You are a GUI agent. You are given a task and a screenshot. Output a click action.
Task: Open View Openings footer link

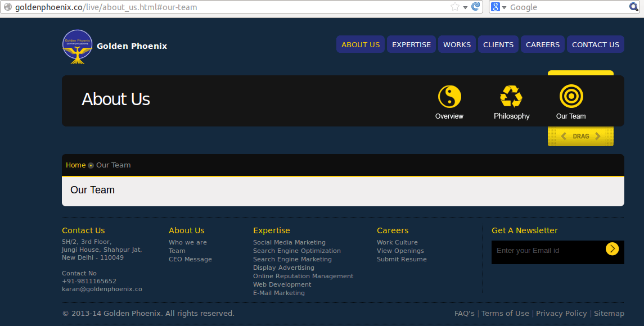click(400, 251)
